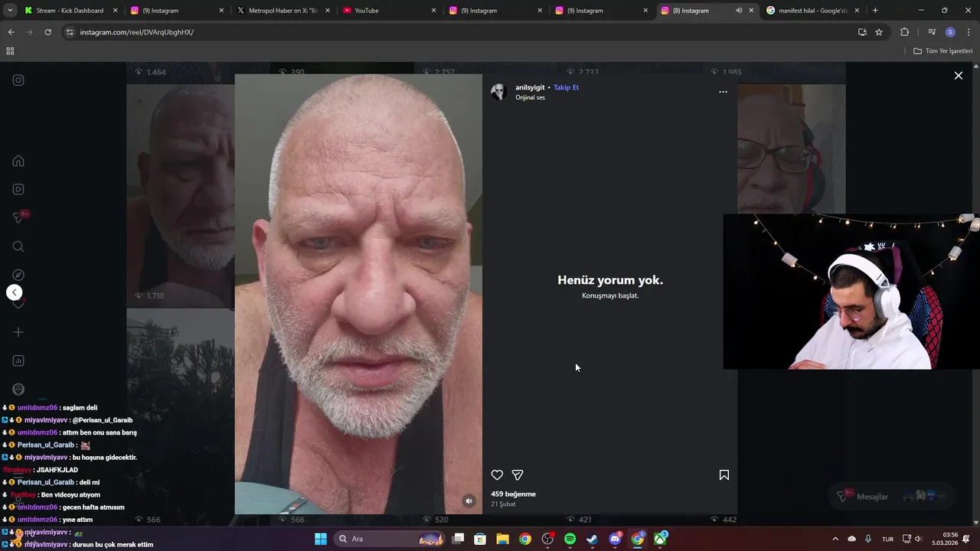Viewport: 980px width, 551px height.
Task: Install app icon in address bar
Action: pos(862,32)
